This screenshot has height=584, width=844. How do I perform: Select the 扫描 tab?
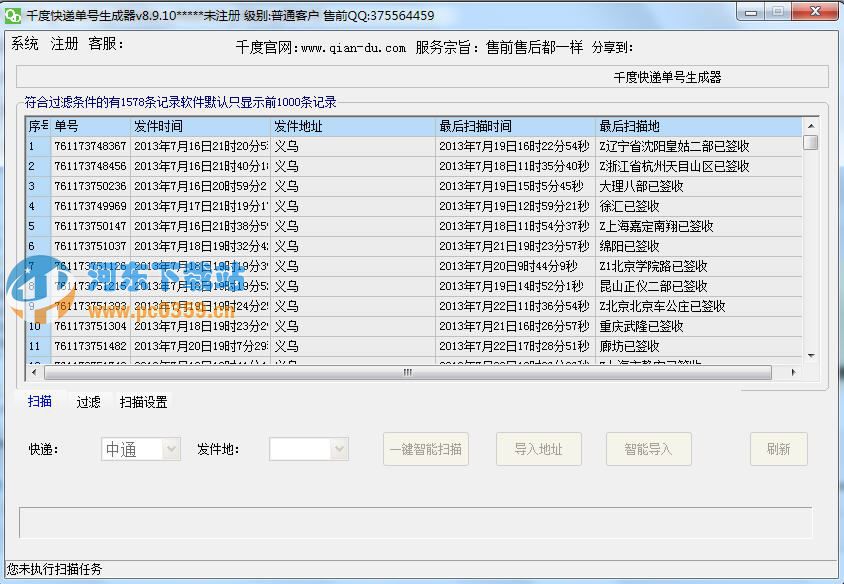point(40,401)
